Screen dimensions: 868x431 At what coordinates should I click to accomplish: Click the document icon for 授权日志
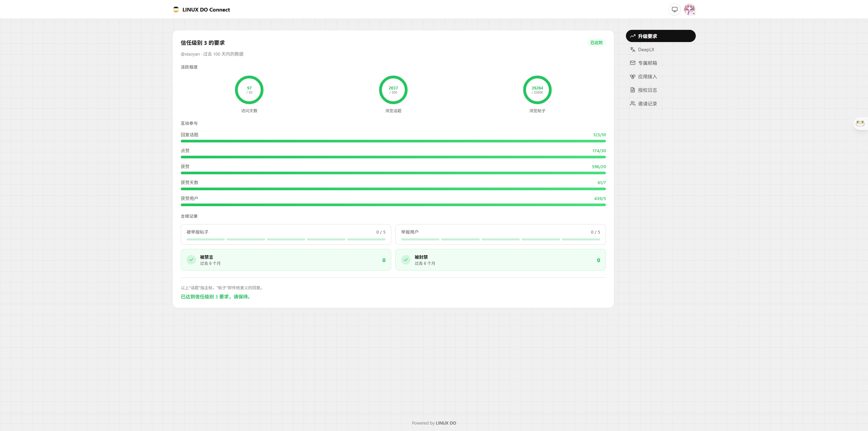632,90
